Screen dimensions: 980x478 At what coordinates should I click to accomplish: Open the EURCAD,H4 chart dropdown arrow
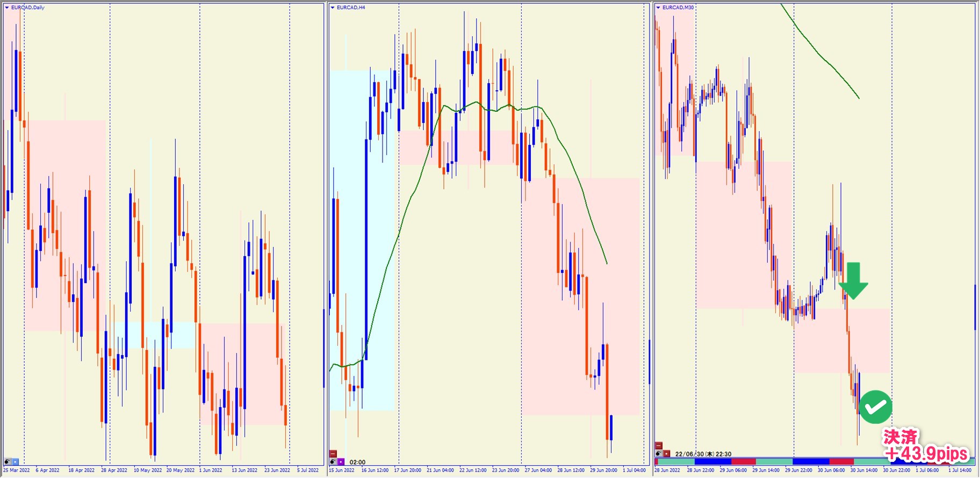pyautogui.click(x=333, y=8)
